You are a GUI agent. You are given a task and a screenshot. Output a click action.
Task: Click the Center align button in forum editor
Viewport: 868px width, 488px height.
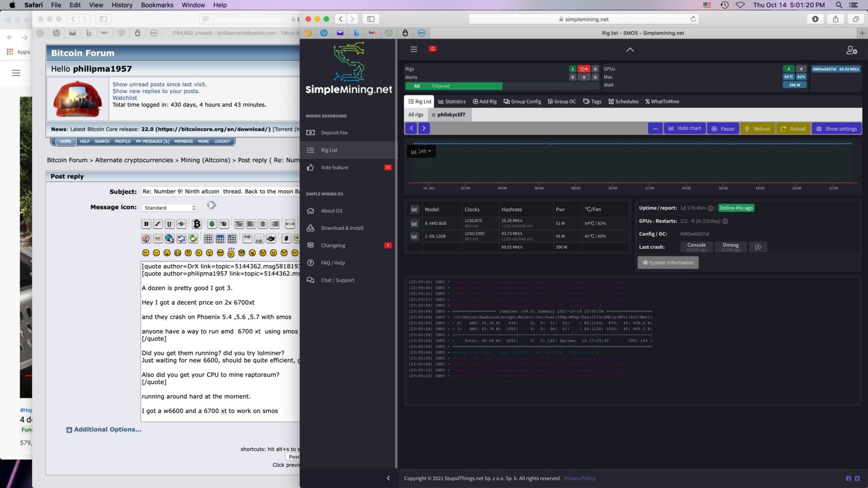click(x=263, y=223)
